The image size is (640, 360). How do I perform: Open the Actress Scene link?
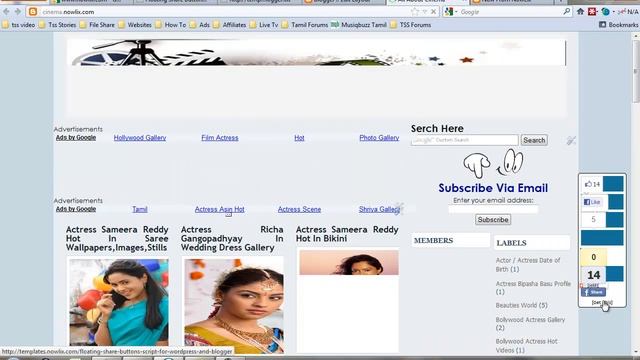[299, 209]
